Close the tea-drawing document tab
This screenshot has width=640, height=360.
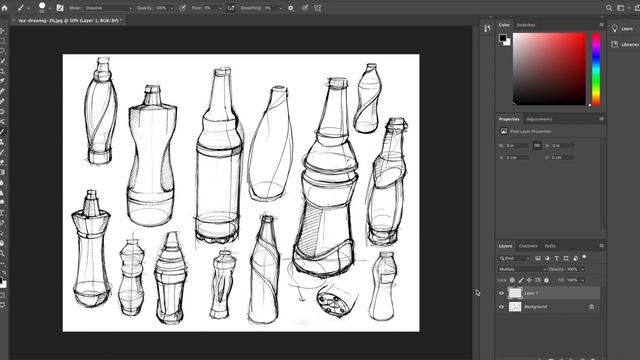click(13, 20)
